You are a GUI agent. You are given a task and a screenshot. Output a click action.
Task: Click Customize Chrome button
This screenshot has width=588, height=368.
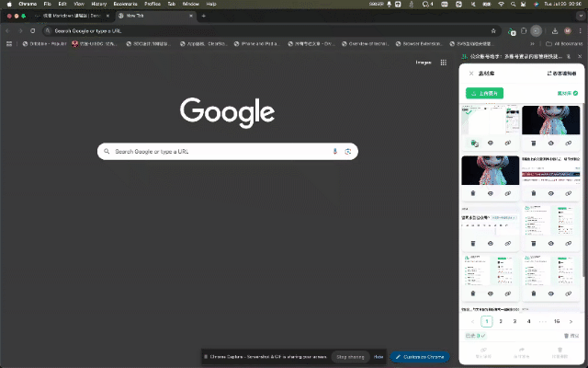(420, 357)
